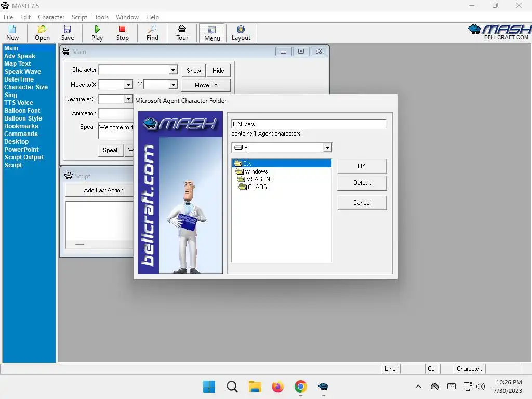Click the New toolbar icon
The height and width of the screenshot is (399, 532).
tap(12, 33)
